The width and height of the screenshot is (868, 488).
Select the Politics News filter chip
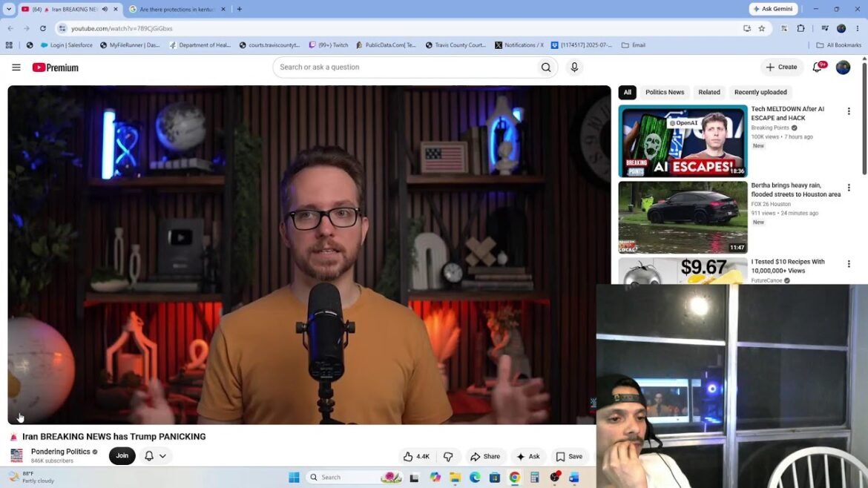pyautogui.click(x=664, y=93)
